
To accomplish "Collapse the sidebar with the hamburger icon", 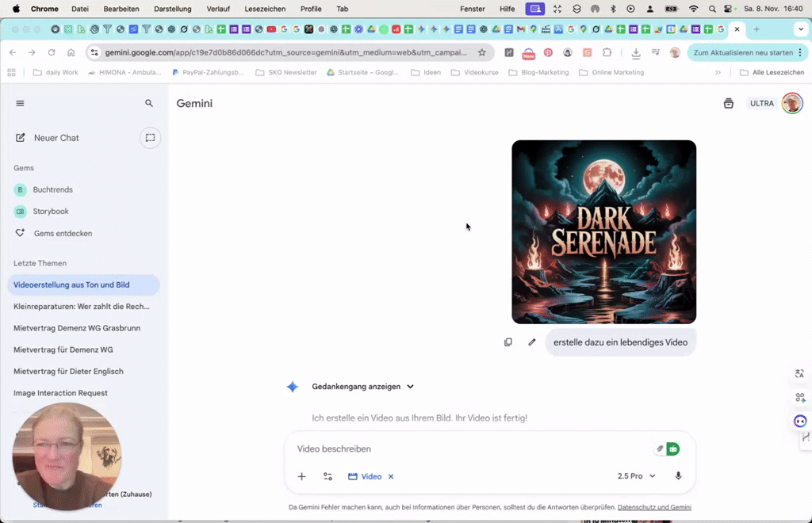I will click(20, 103).
